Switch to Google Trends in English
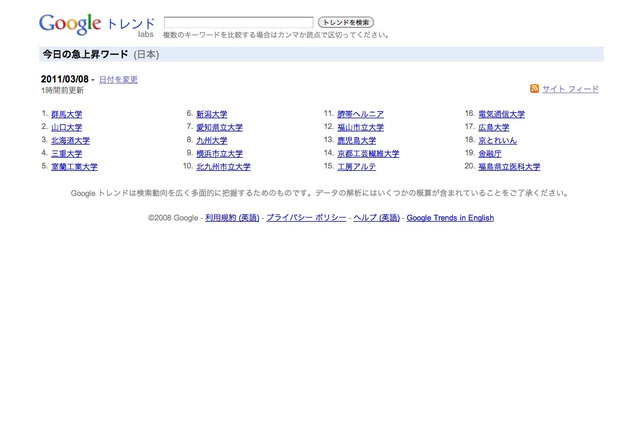Viewport: 640px width, 426px height. point(450,218)
